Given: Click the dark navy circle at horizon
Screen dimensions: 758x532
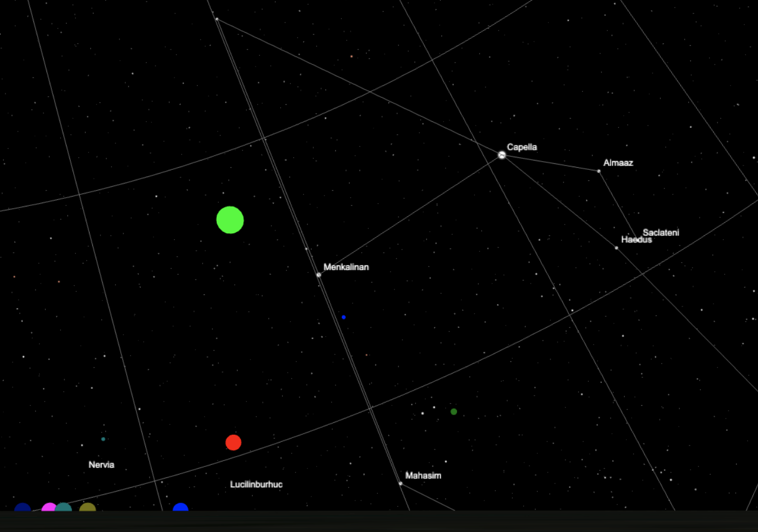Looking at the screenshot, I should click(22, 507).
